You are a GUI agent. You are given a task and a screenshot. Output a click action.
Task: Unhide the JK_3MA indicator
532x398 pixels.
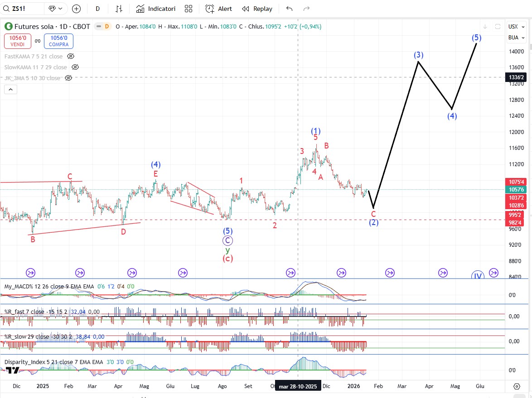pos(68,78)
